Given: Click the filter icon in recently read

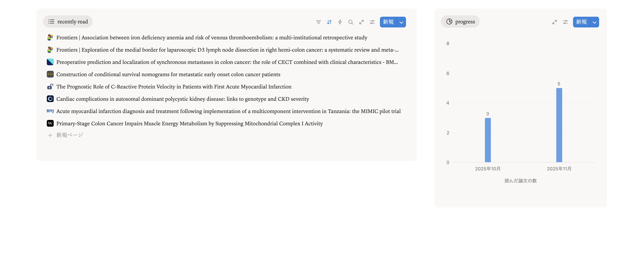Looking at the screenshot, I should pos(318,22).
